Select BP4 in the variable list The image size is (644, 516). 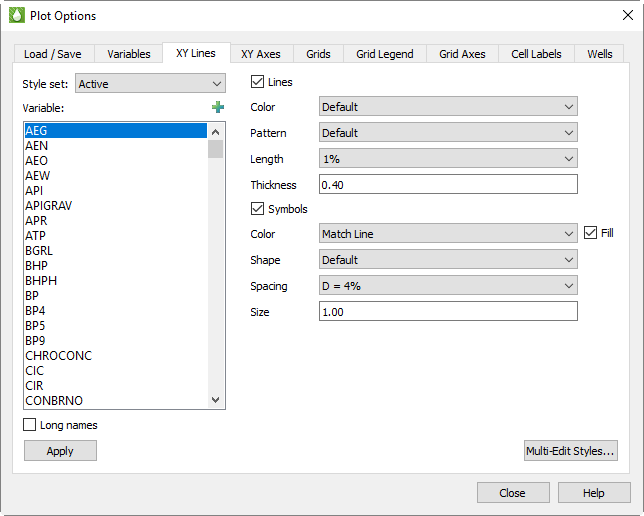point(116,311)
